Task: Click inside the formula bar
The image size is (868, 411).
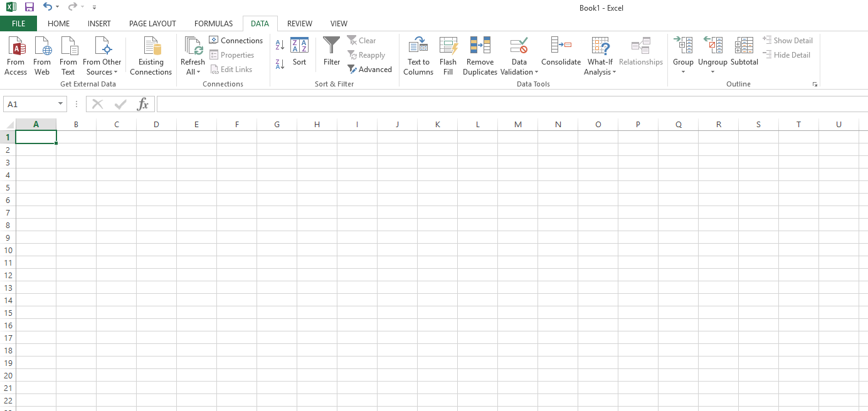Action: coord(512,104)
